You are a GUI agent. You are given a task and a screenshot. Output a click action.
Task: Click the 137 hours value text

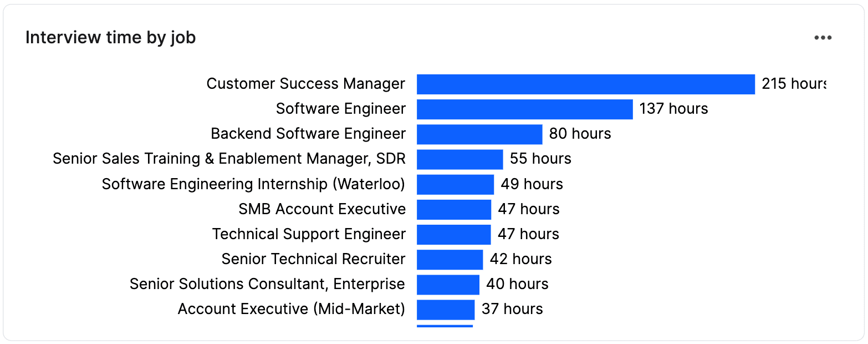[x=674, y=109]
